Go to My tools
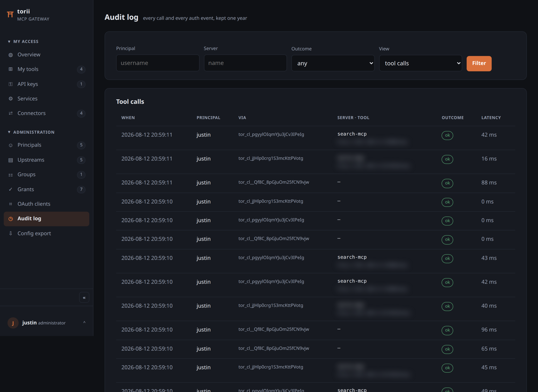The height and width of the screenshot is (392, 538). 47,69
